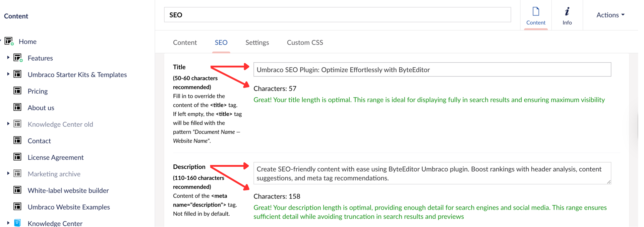Screen dimensions: 644x227
Task: Open the Content tab
Action: 185,43
